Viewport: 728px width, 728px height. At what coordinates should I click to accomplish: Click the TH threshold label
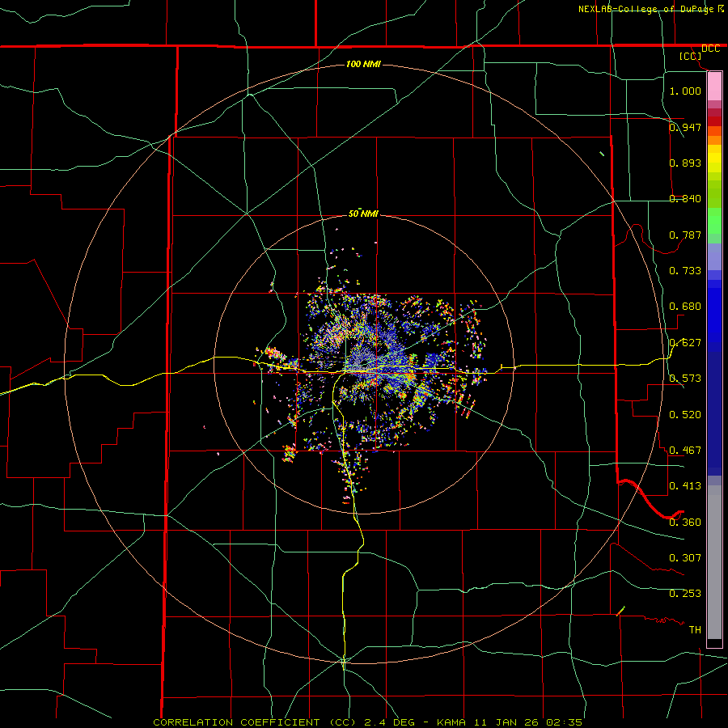695,630
